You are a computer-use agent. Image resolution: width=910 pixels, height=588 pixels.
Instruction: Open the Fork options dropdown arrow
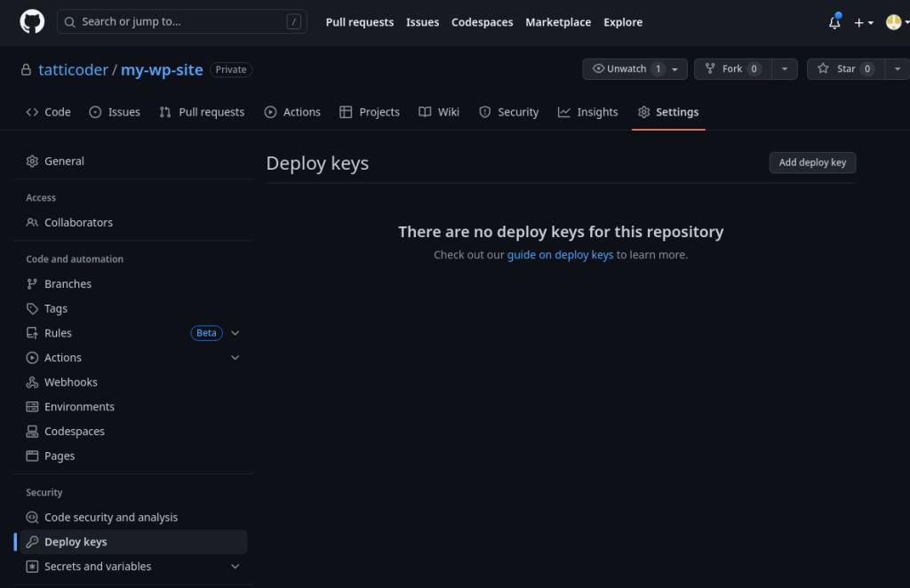pyautogui.click(x=785, y=69)
